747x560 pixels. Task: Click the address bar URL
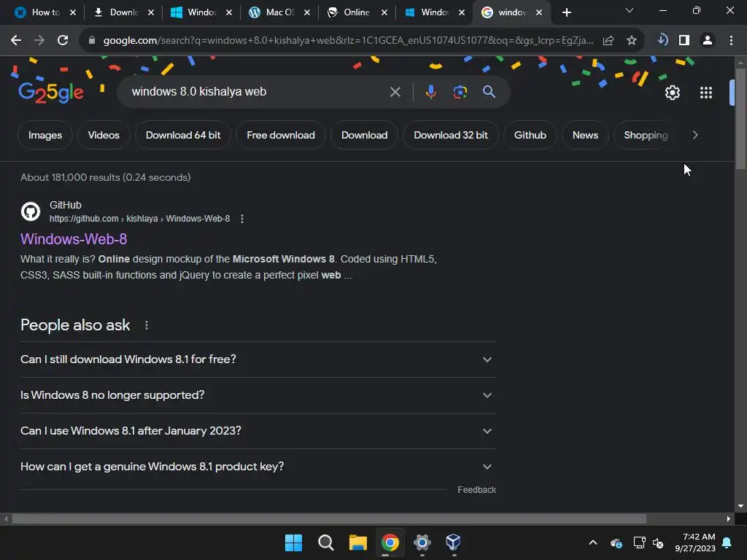click(x=348, y=41)
